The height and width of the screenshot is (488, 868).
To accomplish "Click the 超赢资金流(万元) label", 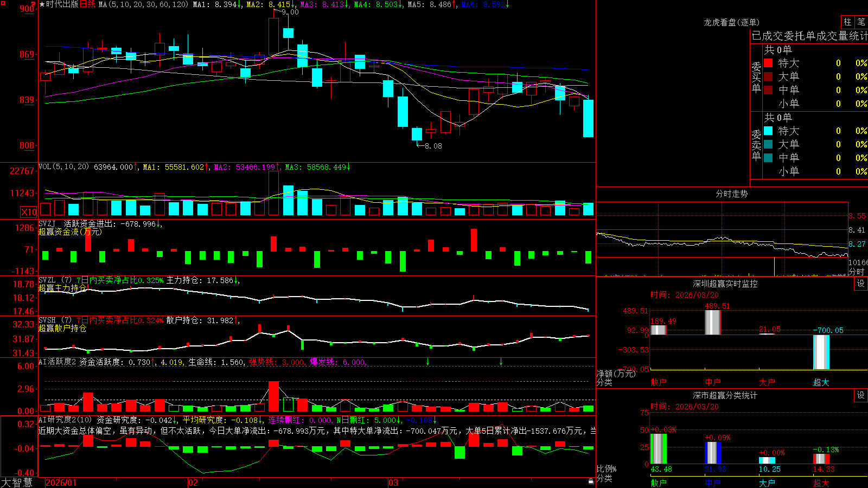I will [x=70, y=232].
